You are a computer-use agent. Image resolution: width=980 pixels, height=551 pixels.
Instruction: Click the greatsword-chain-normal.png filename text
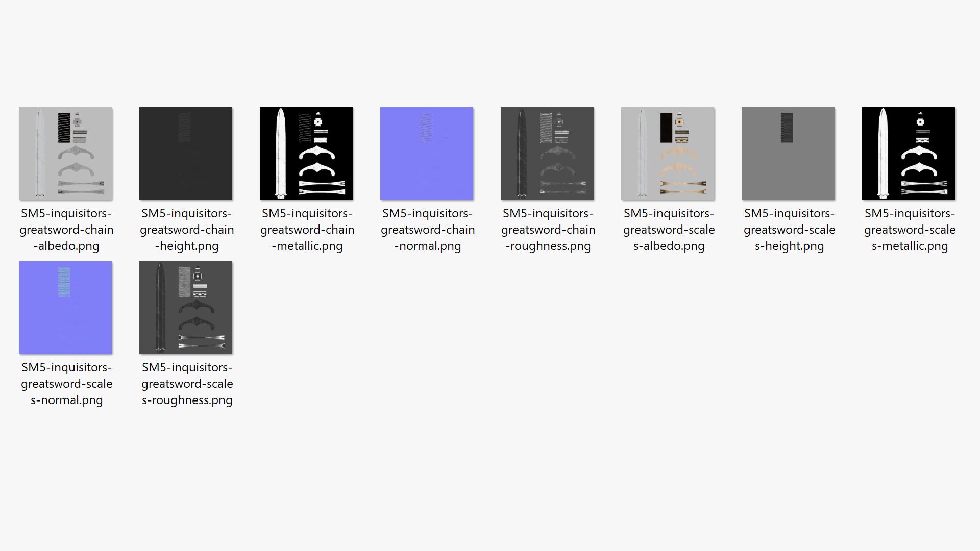[x=428, y=230]
